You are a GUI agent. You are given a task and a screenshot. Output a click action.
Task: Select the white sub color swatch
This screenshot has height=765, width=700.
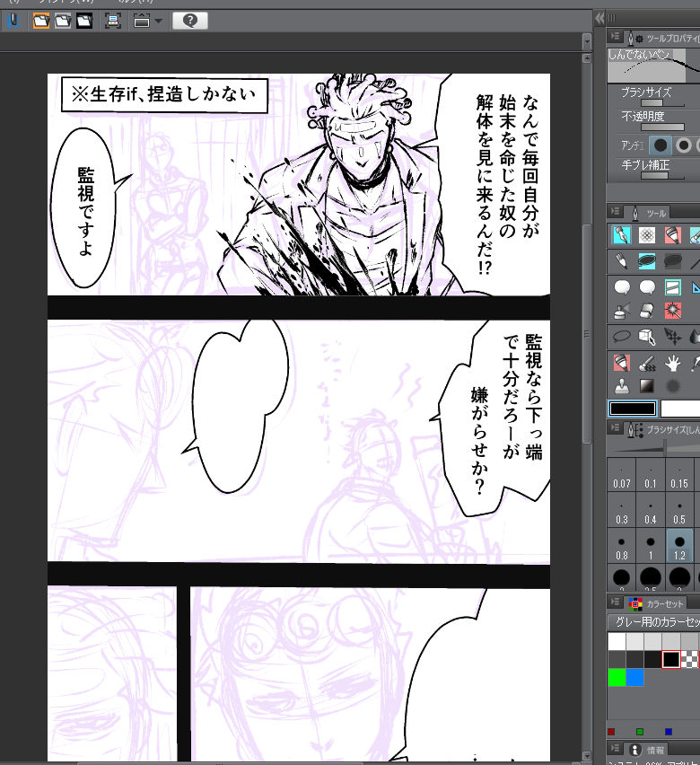[x=680, y=409]
